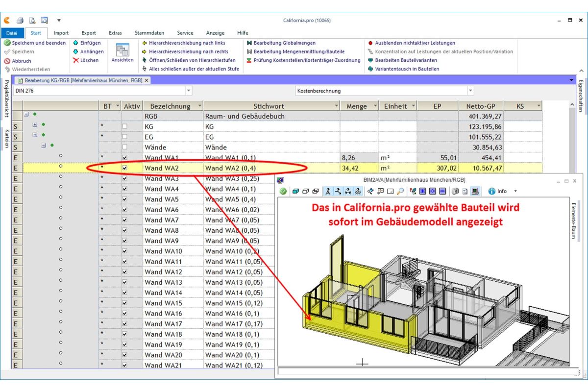
Task: Open the DIN 276 dropdown
Action: click(x=189, y=91)
